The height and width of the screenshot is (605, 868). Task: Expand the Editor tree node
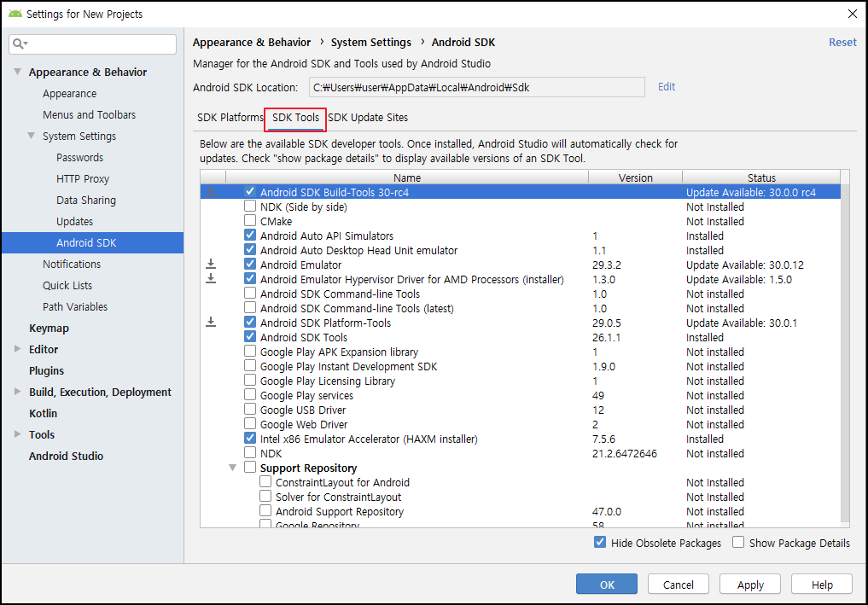(x=18, y=349)
